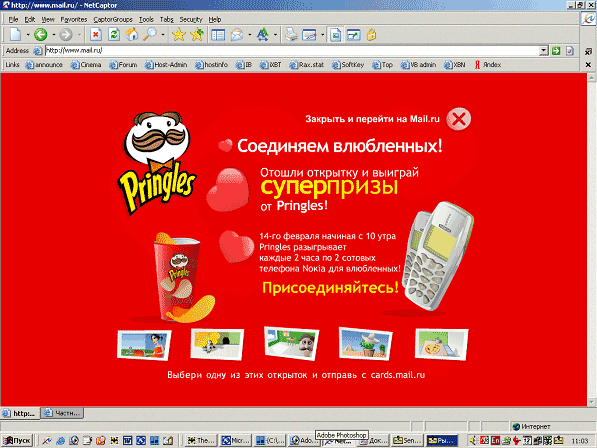Go to the Home page icon
This screenshot has width=597, height=448.
click(132, 35)
